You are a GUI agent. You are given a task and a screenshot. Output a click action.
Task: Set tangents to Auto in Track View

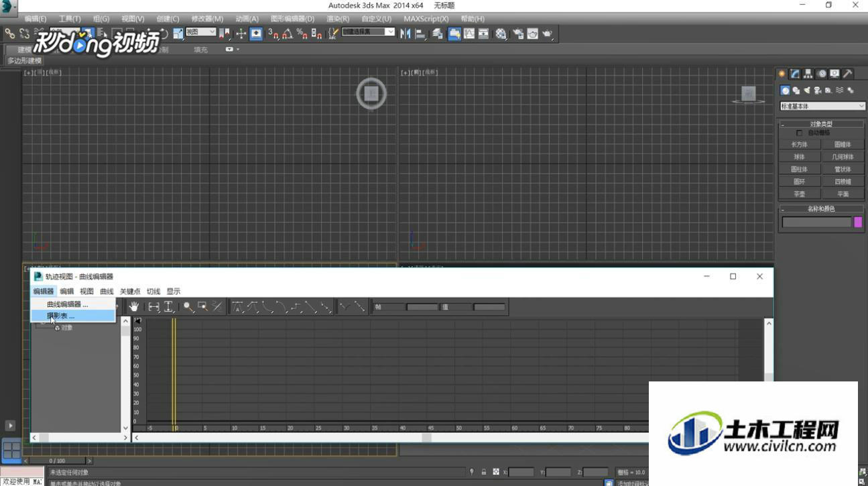click(x=238, y=307)
